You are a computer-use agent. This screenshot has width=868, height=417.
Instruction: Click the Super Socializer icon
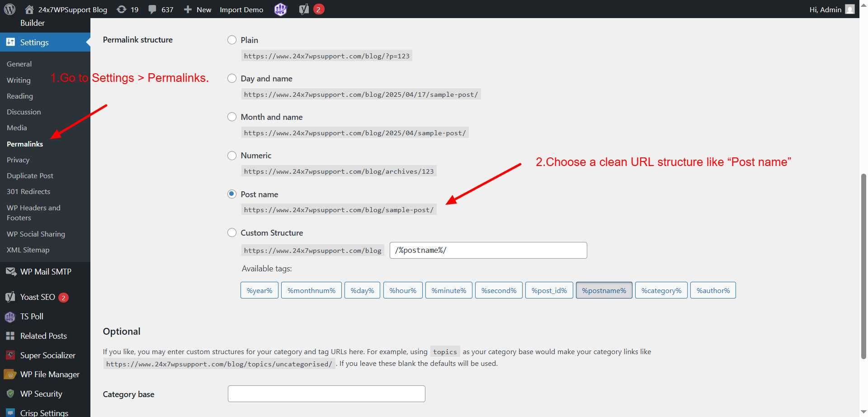[10, 355]
